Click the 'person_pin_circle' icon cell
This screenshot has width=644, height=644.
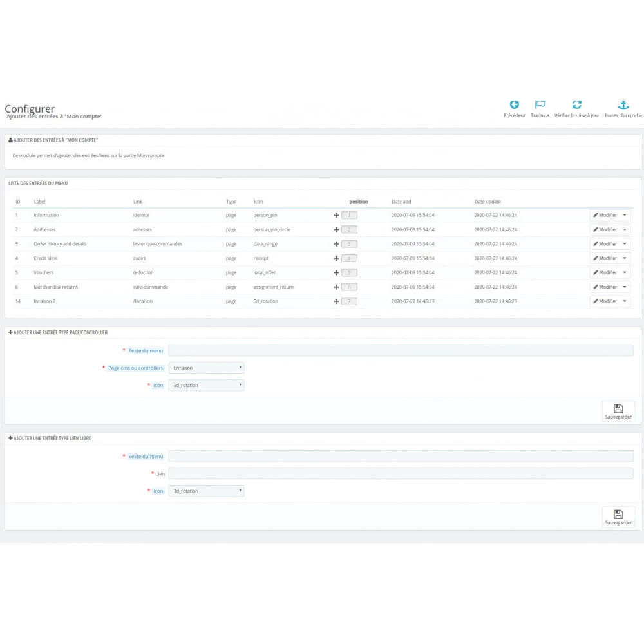click(x=272, y=230)
